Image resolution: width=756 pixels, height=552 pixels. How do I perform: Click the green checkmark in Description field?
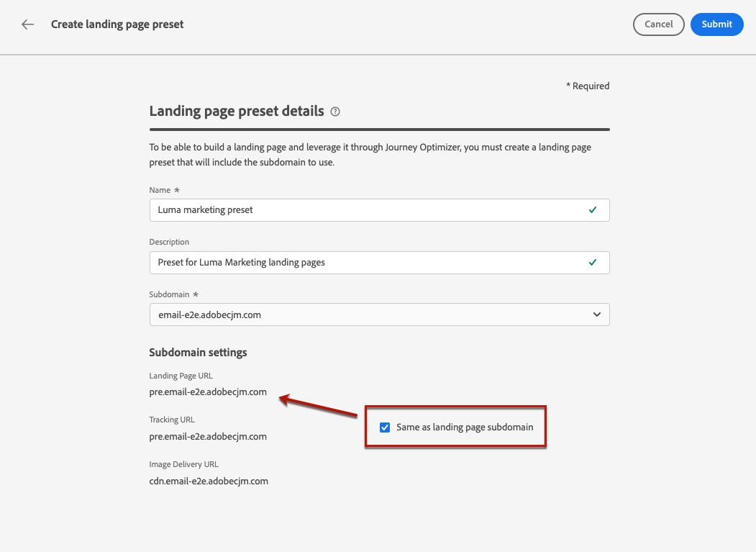pyautogui.click(x=593, y=263)
